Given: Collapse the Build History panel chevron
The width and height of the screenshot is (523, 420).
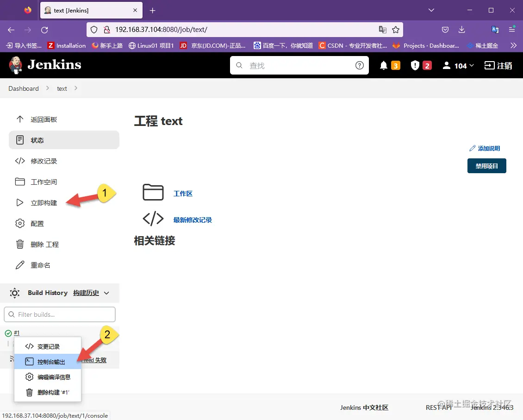Looking at the screenshot, I should (x=106, y=293).
